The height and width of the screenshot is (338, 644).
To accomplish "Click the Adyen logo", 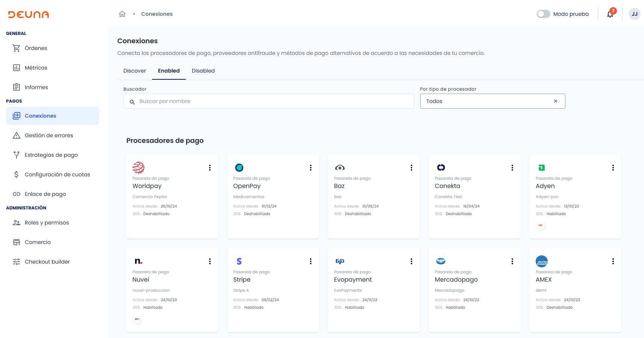I will [x=542, y=168].
